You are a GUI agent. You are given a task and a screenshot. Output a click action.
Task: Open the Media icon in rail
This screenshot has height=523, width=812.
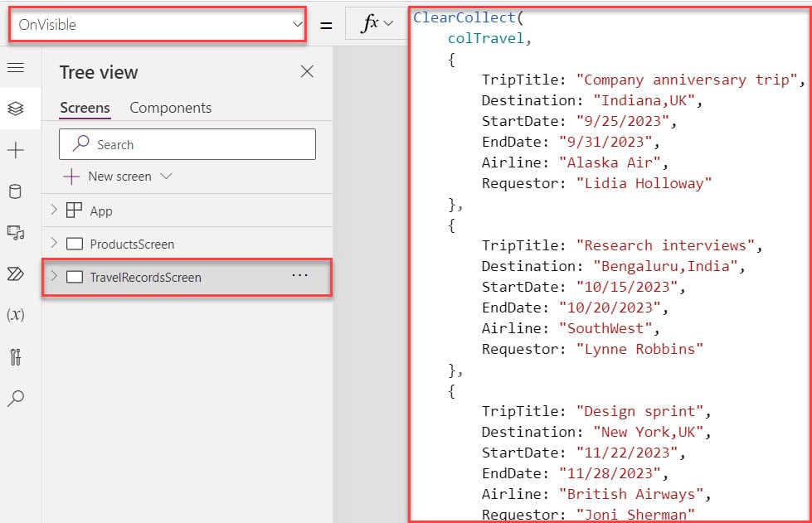tap(16, 233)
